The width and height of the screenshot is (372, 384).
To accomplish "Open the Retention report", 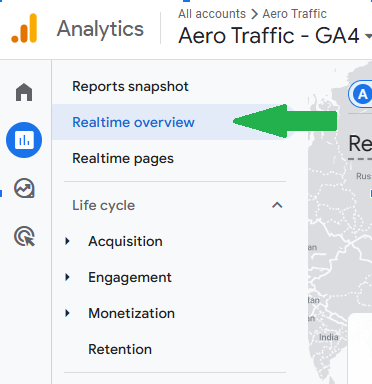I will pyautogui.click(x=120, y=349).
